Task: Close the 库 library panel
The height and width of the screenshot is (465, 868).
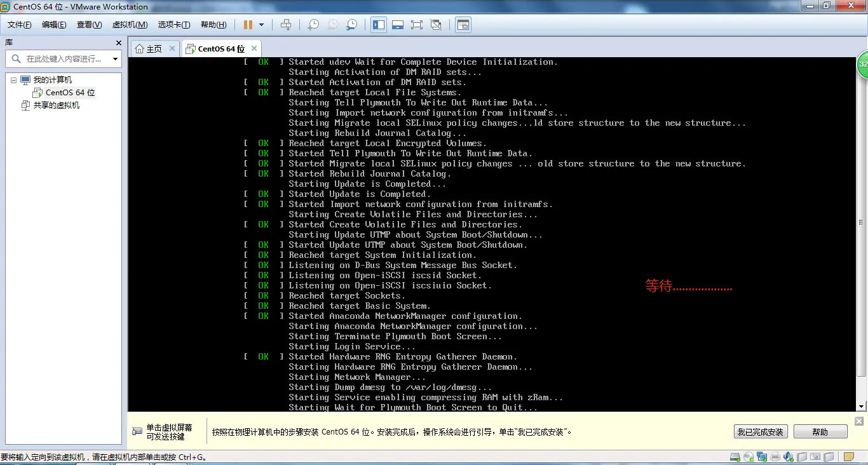Action: point(119,43)
